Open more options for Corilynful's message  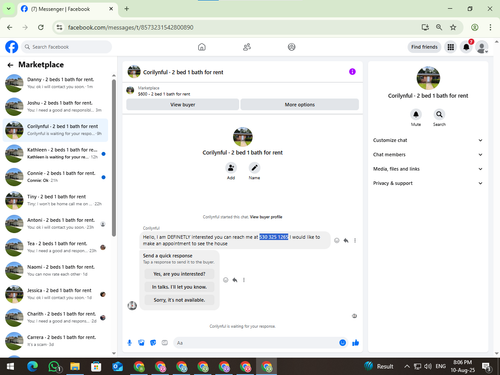coord(355,240)
